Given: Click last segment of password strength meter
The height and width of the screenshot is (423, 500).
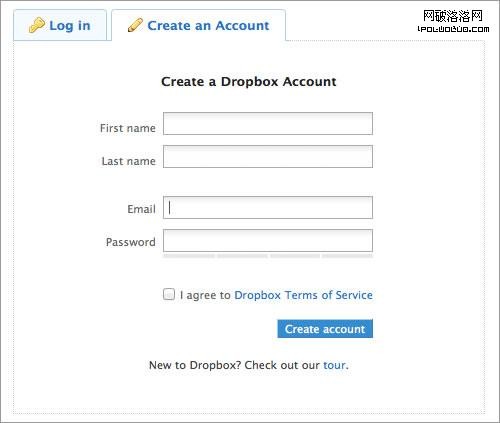Looking at the screenshot, I should 347,256.
